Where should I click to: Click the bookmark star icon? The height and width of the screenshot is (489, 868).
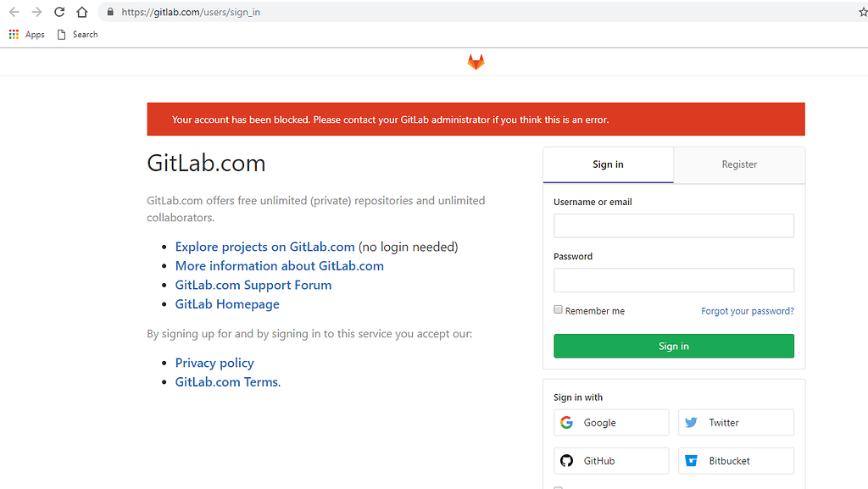point(863,13)
